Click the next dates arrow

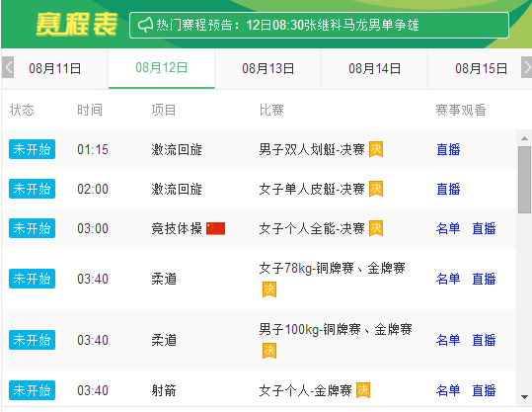pyautogui.click(x=527, y=67)
